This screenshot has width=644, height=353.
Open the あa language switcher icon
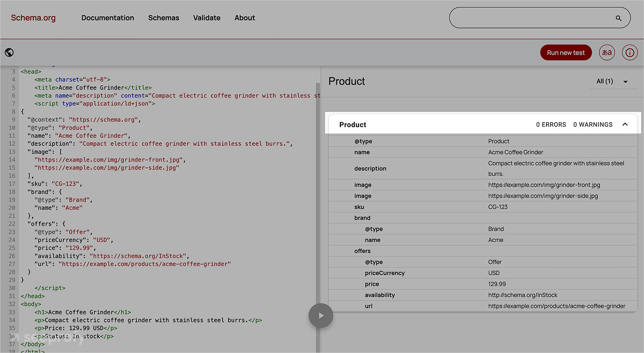point(606,52)
